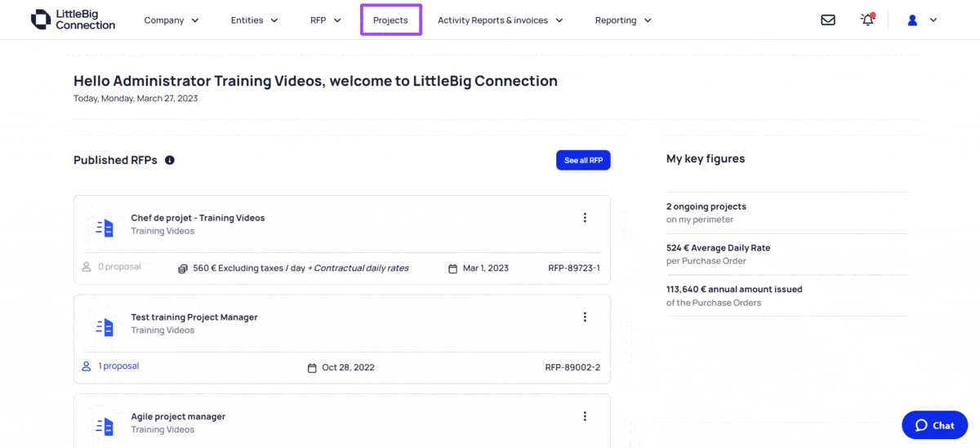
Task: Open the Projects menu item
Action: click(x=390, y=20)
